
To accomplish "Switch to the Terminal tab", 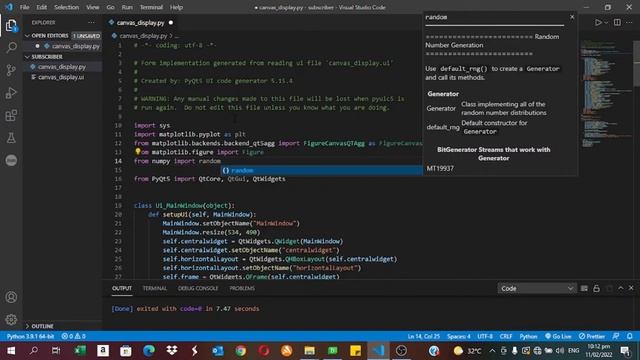I will [x=155, y=288].
